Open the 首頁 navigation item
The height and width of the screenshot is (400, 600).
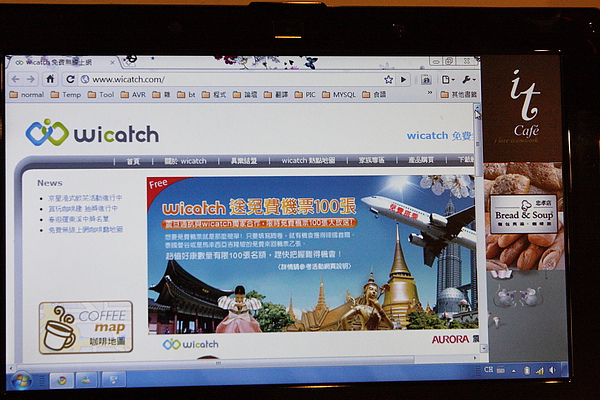click(x=133, y=161)
